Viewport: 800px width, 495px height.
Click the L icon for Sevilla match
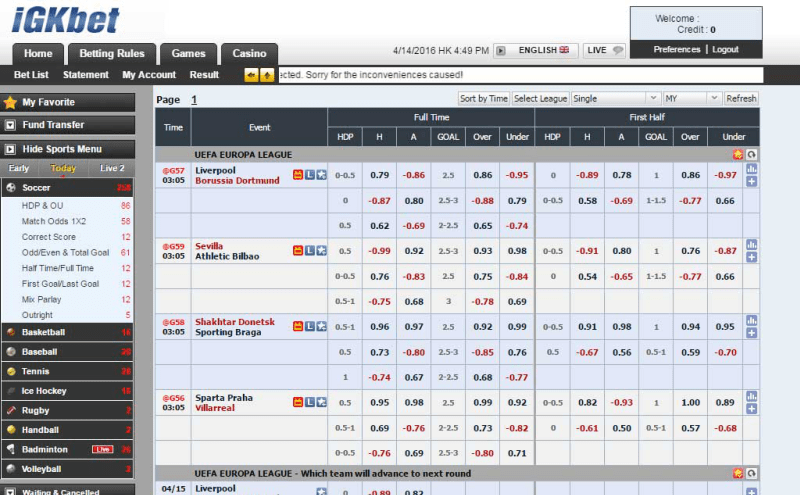pos(310,251)
